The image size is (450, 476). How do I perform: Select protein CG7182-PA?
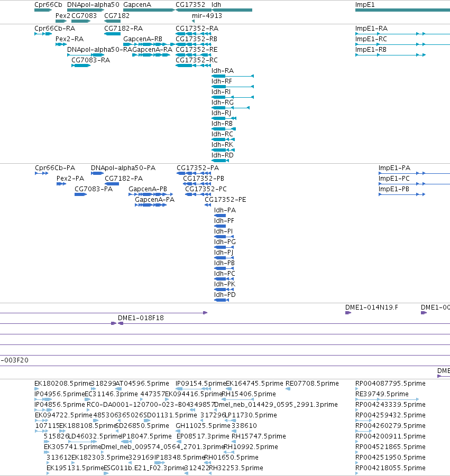pyautogui.click(x=112, y=184)
